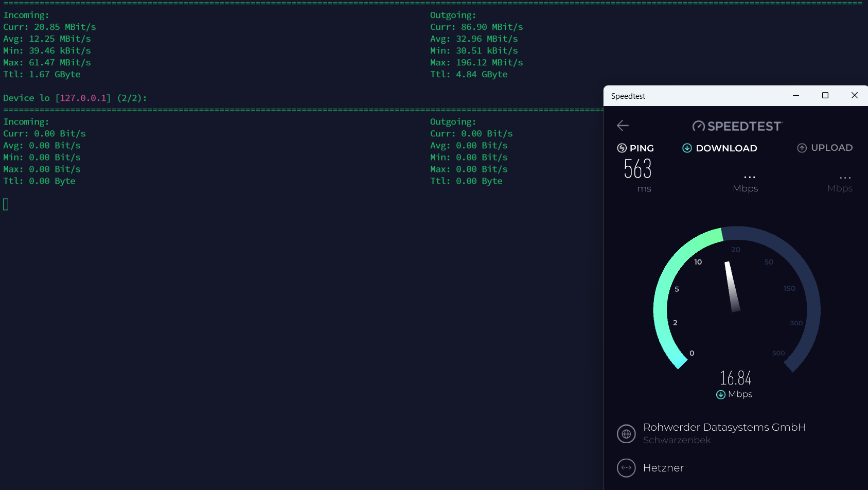Click the 563 ms ping result
This screenshot has width=868, height=490.
637,170
